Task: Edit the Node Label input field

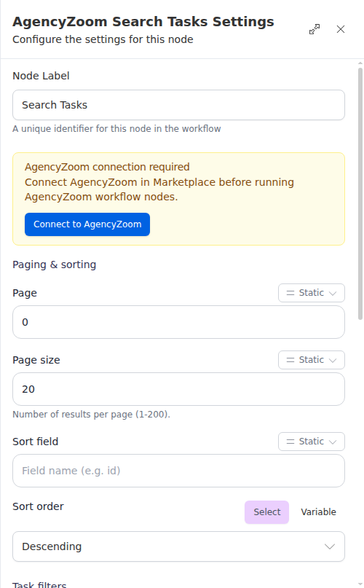Action: coord(178,105)
